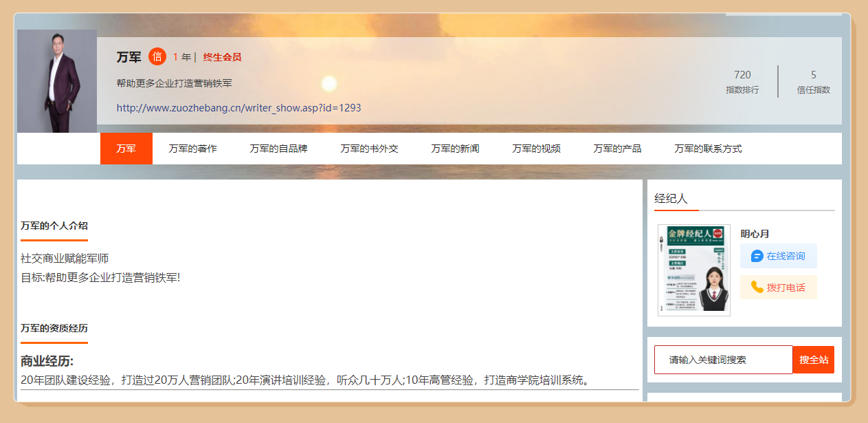This screenshot has width=868, height=423.
Task: Click the 终生会员 membership label
Action: click(222, 57)
